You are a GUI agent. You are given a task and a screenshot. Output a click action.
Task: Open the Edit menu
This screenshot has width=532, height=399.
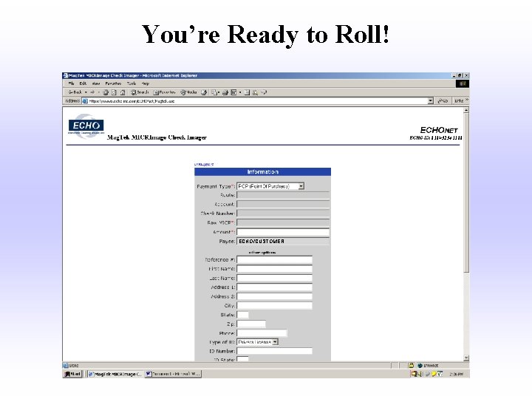coord(83,83)
